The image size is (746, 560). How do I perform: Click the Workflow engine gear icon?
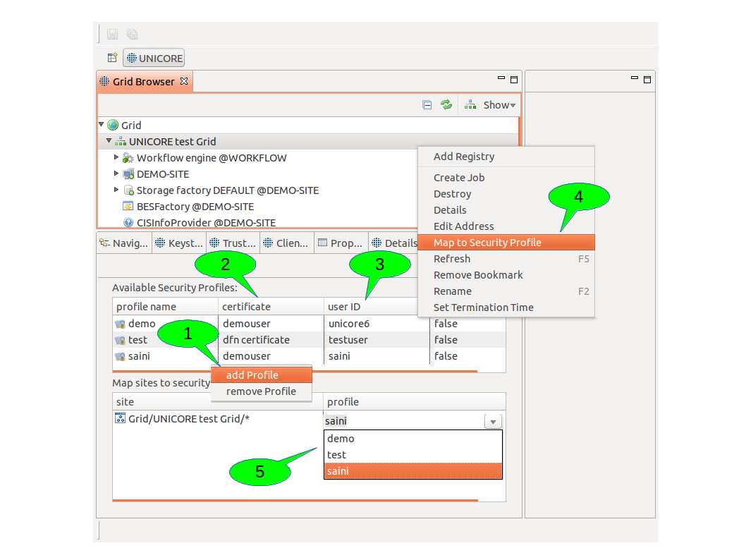[x=128, y=158]
